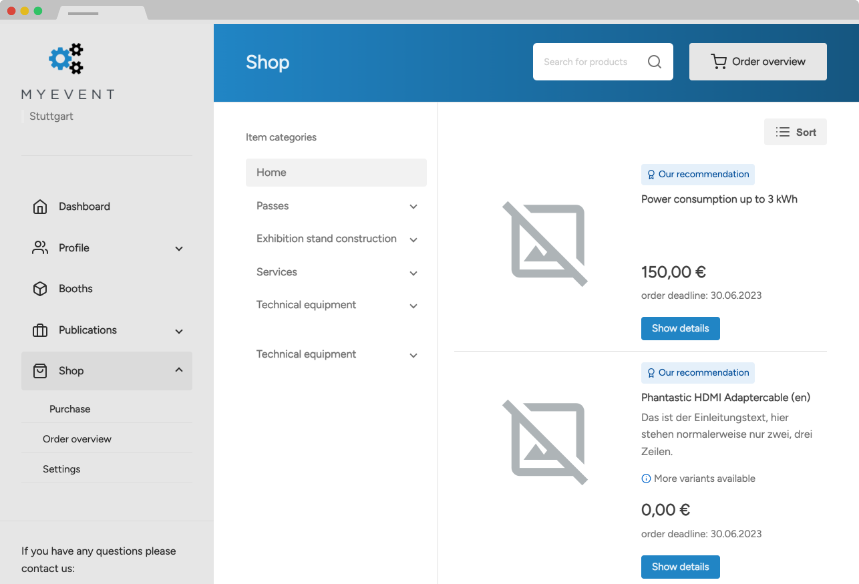Screen dimensions: 859x584
Task: Select Home item category
Action: coord(336,173)
